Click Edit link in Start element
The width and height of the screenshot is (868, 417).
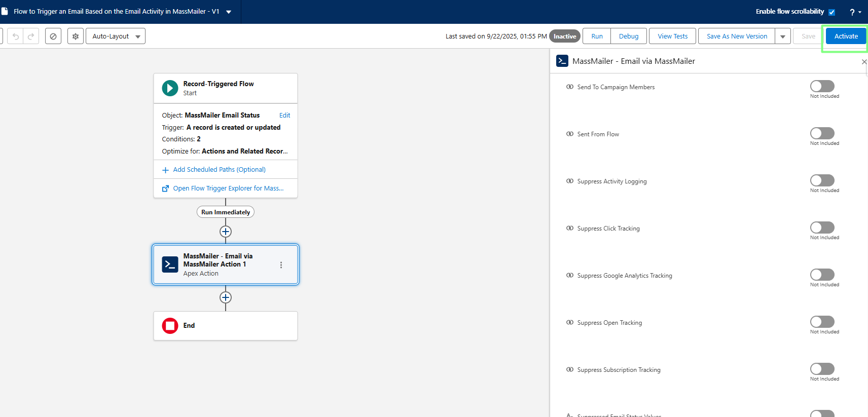click(284, 116)
